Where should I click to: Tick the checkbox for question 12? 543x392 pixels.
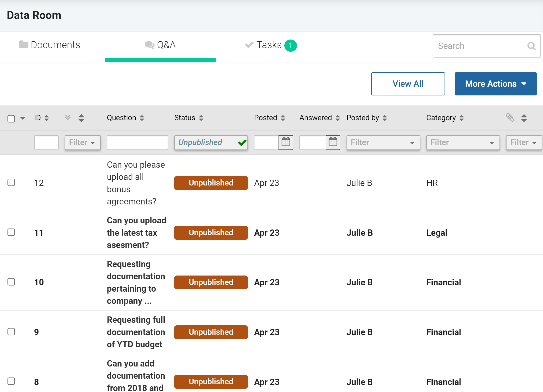[11, 182]
